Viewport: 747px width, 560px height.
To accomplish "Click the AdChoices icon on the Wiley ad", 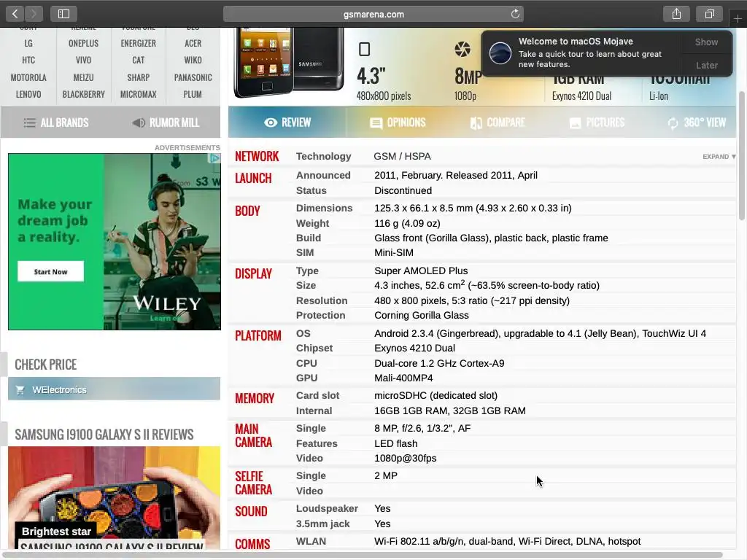I will [x=215, y=158].
